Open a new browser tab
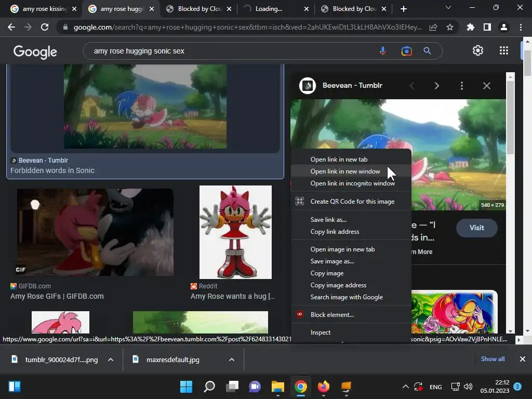Image resolution: width=532 pixels, height=399 pixels. [x=403, y=9]
